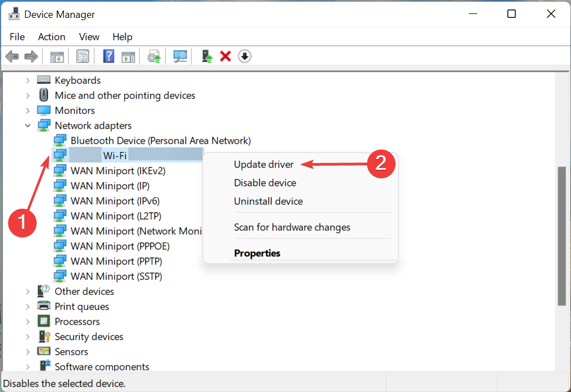This screenshot has width=571, height=392.
Task: Click the Keyboards category icon
Action: (44, 80)
